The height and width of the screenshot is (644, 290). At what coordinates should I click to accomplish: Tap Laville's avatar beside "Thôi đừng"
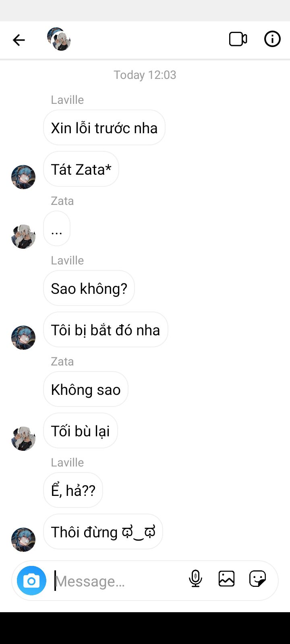23,539
